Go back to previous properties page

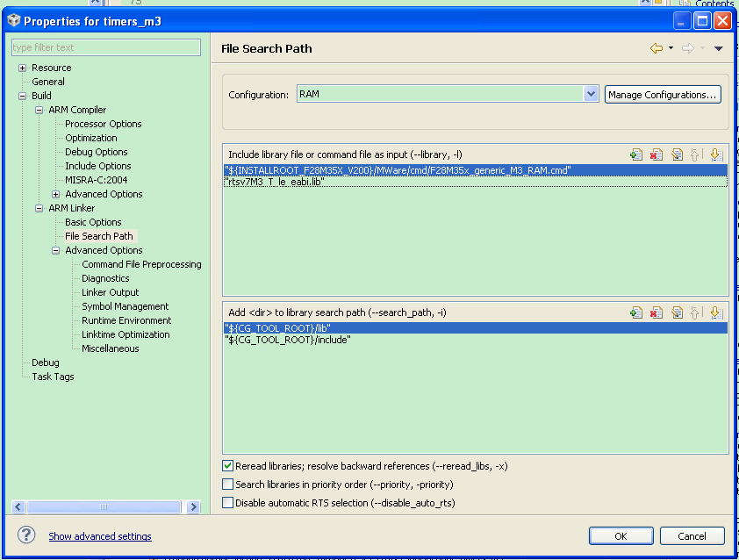pos(656,48)
